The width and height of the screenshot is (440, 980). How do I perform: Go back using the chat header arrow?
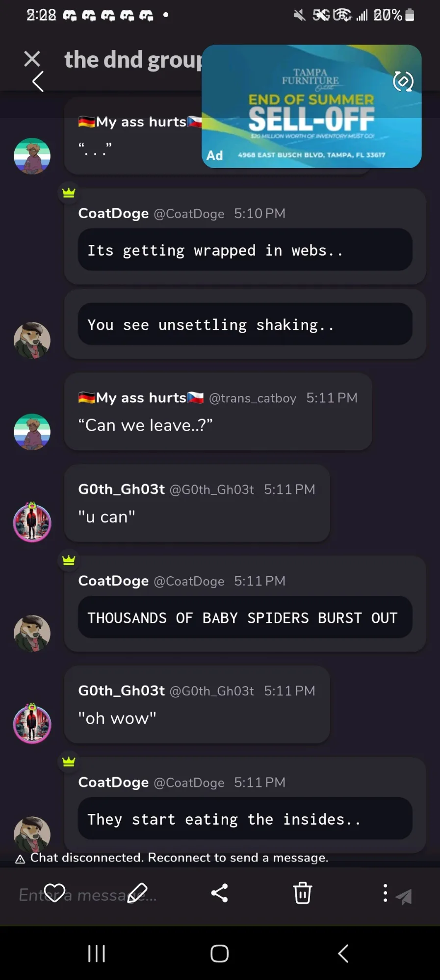38,81
